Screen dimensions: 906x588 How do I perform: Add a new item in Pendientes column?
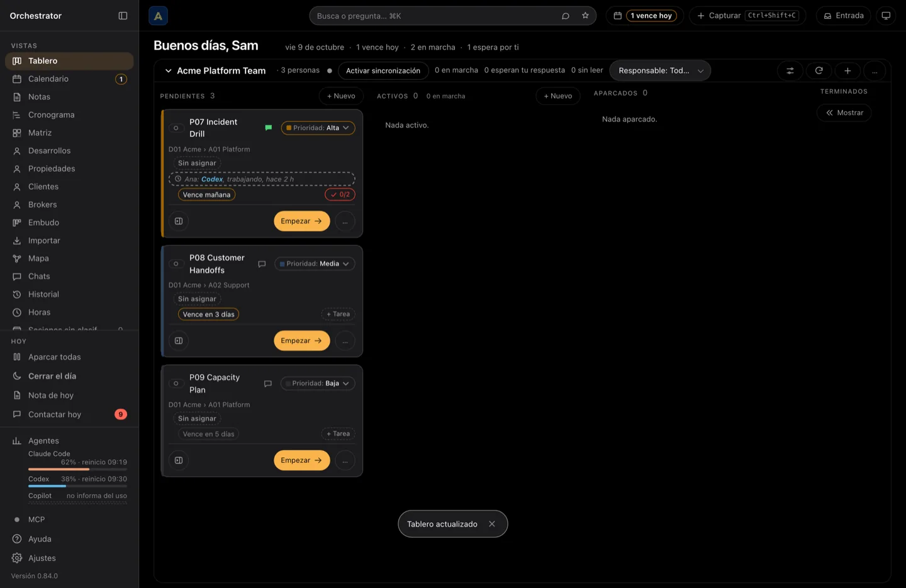click(x=341, y=96)
